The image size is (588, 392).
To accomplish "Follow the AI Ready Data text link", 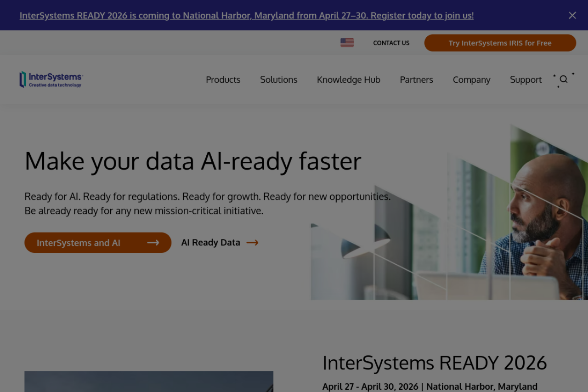I will click(x=210, y=242).
